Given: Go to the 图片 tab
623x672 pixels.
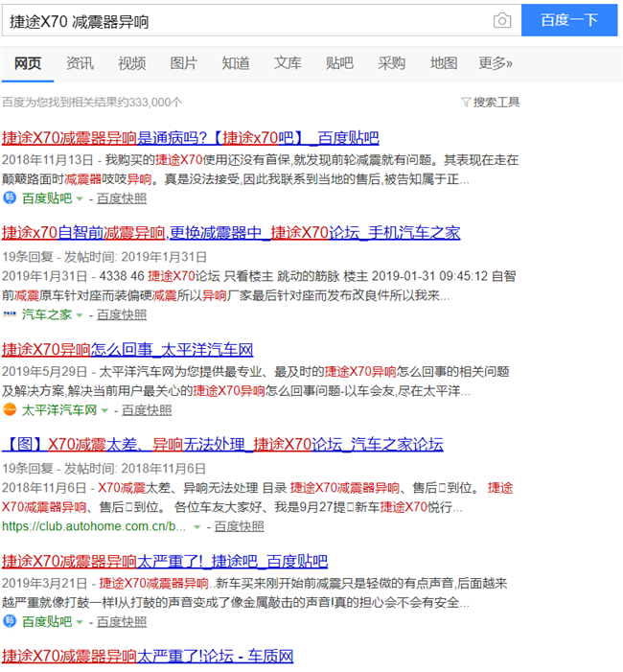Looking at the screenshot, I should tap(184, 63).
